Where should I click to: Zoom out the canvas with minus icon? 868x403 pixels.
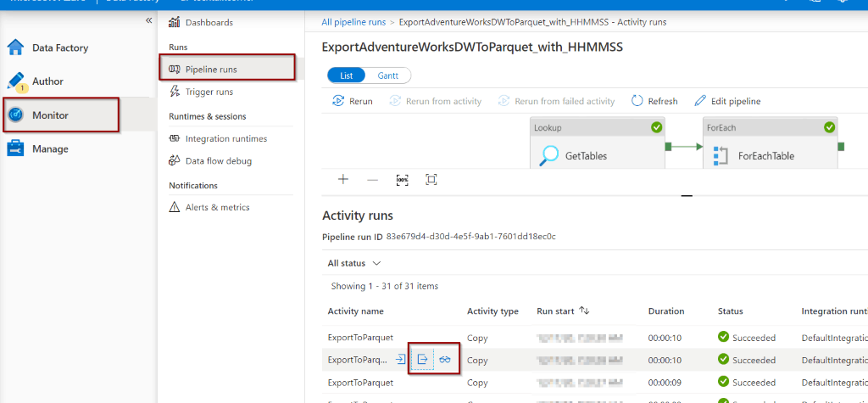point(373,180)
